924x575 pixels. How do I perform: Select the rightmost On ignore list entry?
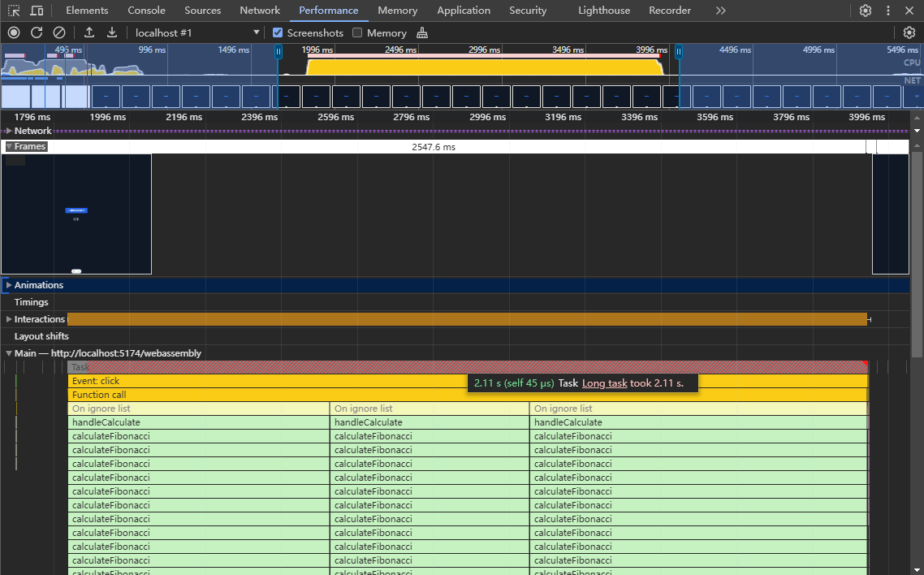pos(699,409)
